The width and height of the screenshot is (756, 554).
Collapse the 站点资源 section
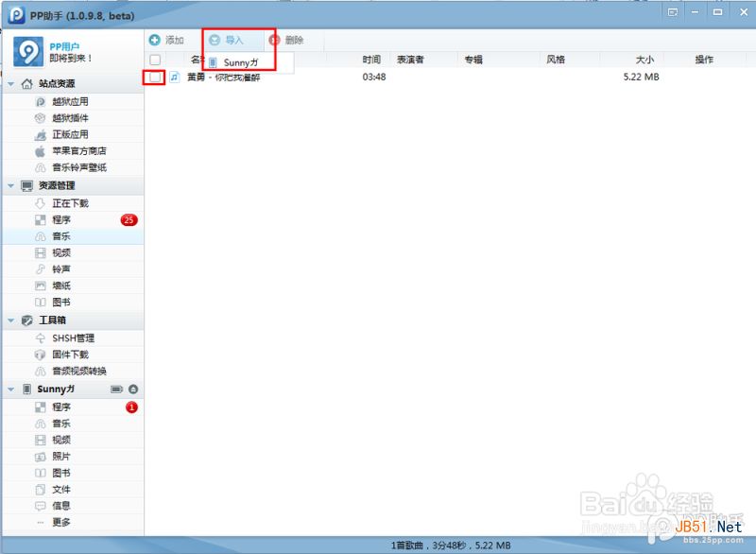[12, 82]
